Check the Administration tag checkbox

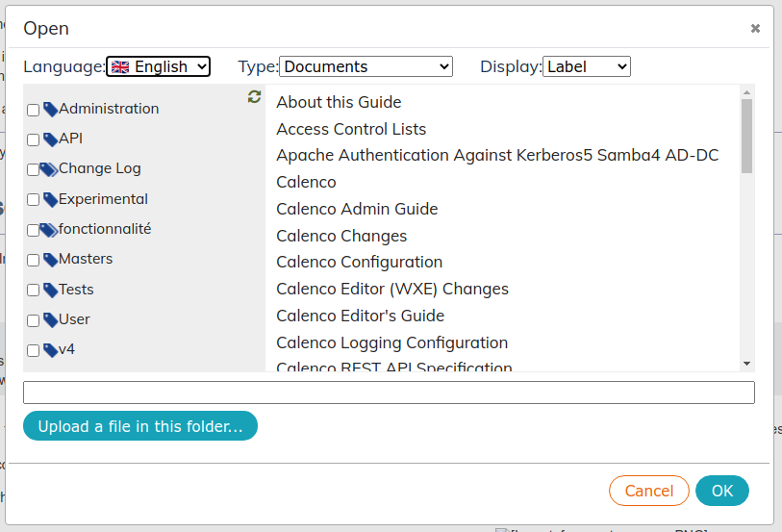coord(33,110)
